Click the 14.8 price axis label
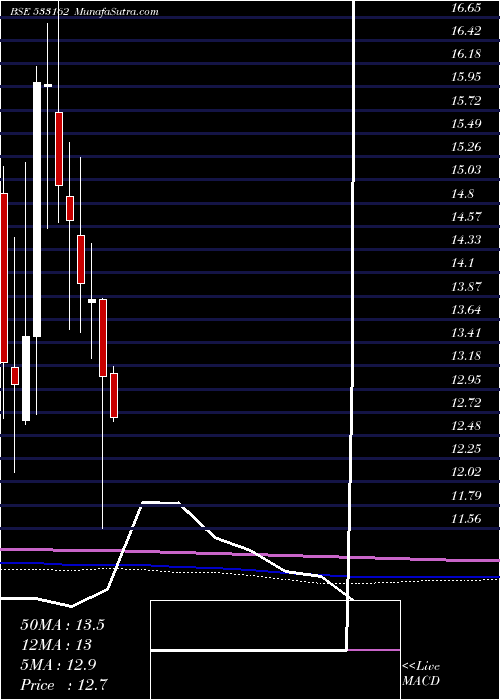500x700 pixels. click(463, 194)
